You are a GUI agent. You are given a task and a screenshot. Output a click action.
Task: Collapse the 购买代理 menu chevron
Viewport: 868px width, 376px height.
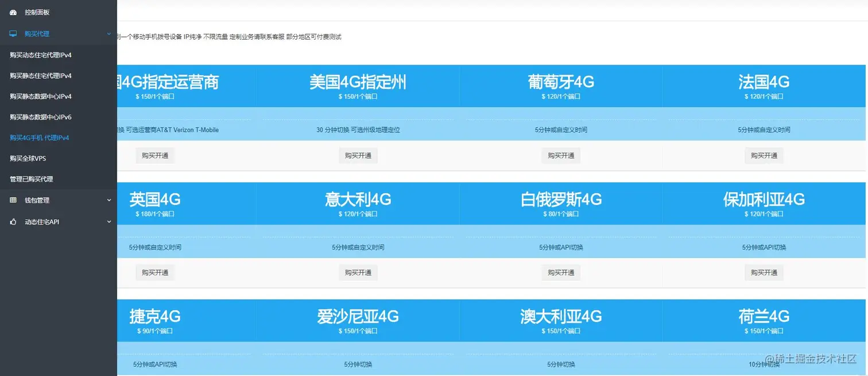[109, 34]
